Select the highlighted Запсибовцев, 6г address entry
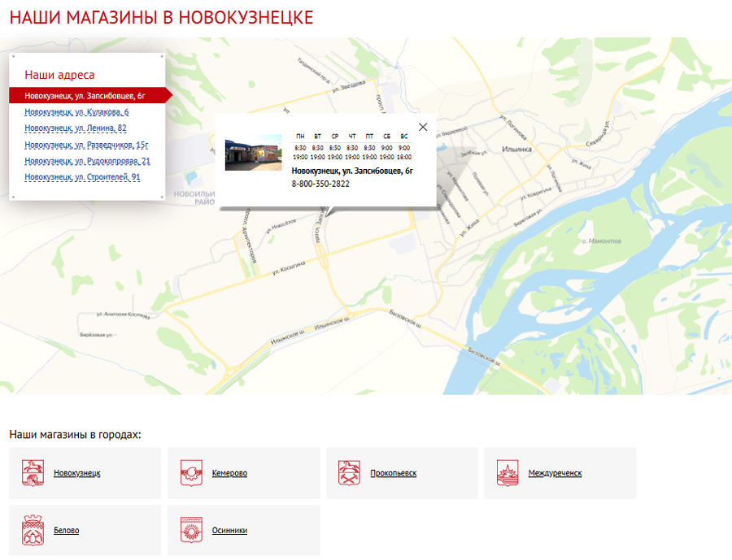 [x=84, y=94]
